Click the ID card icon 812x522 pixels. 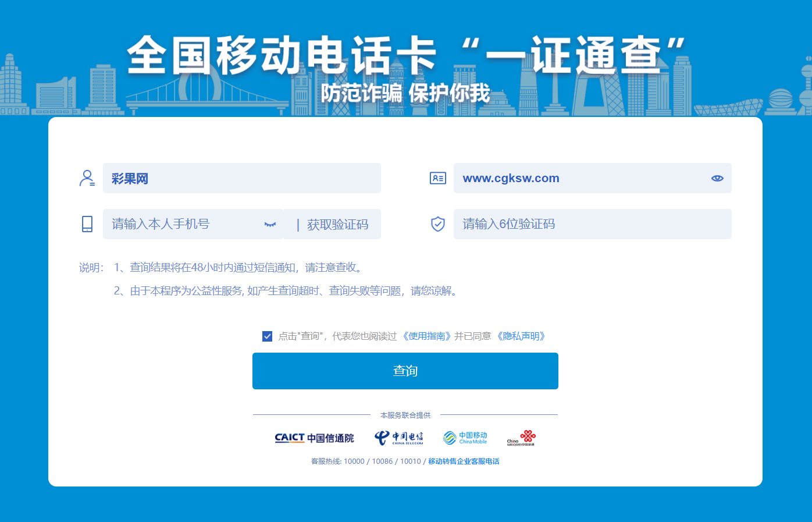(x=437, y=178)
